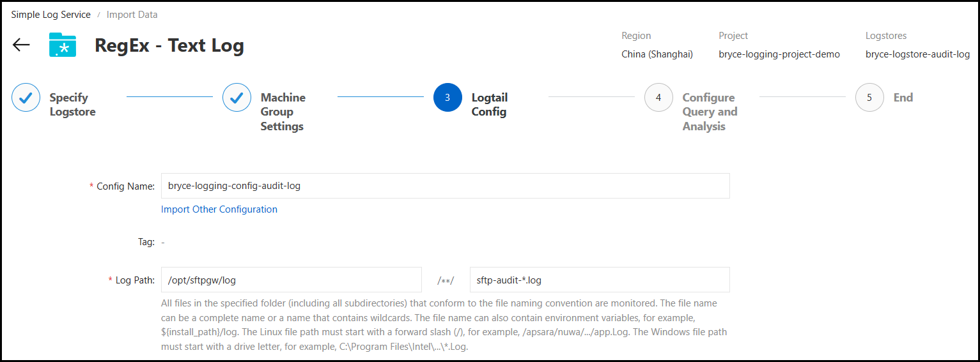Click the Config Name input field
Image resolution: width=980 pixels, height=362 pixels.
(x=445, y=186)
